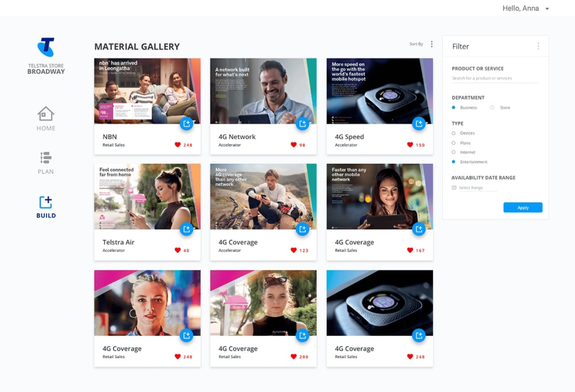Click add-to-build icon on 4G Network card
575x392 pixels.
point(302,124)
